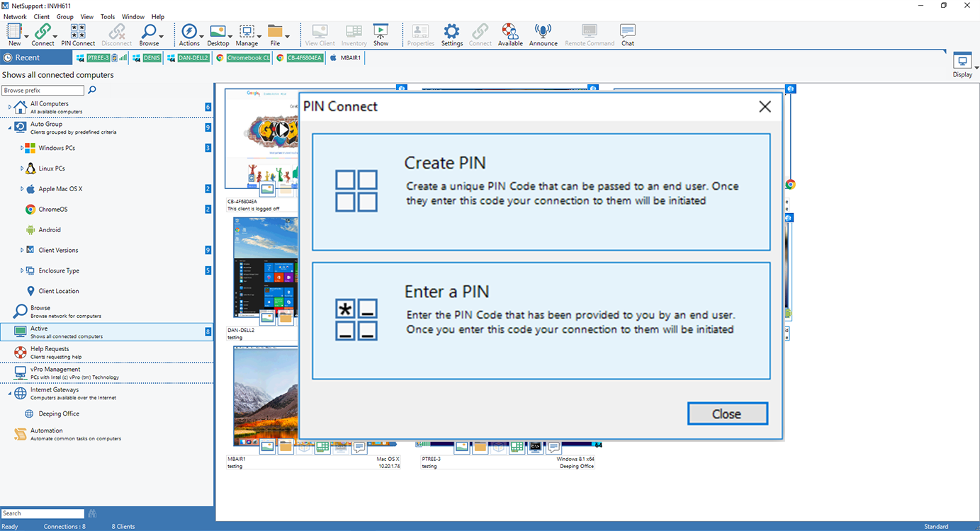Select the Create PIN option

pyautogui.click(x=541, y=192)
